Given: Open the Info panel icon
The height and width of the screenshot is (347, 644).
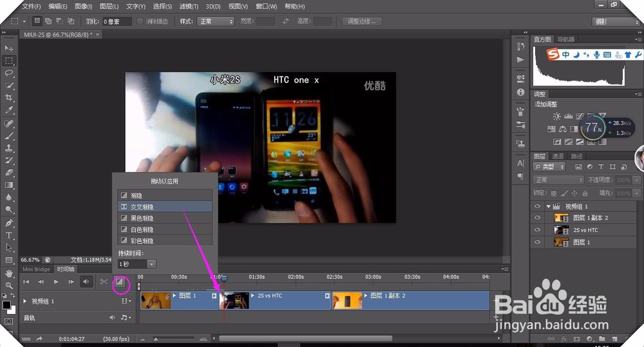Looking at the screenshot, I should 521,92.
